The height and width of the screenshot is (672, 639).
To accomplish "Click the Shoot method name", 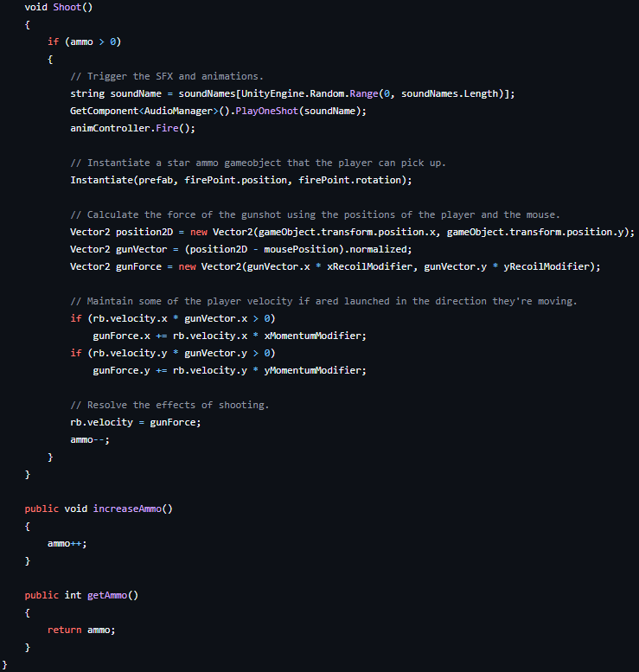I will tap(67, 7).
